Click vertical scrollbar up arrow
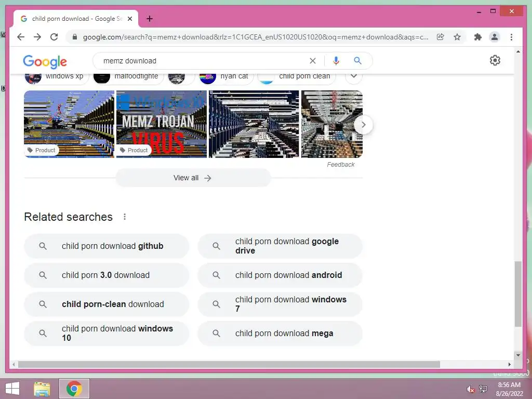 518,51
